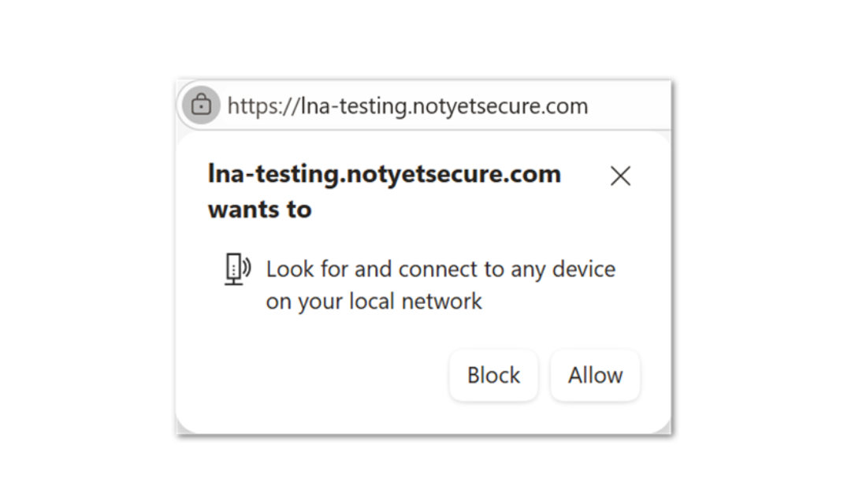Dismiss the prompt with the X
Viewport: 851px width, 504px height.
coord(620,176)
